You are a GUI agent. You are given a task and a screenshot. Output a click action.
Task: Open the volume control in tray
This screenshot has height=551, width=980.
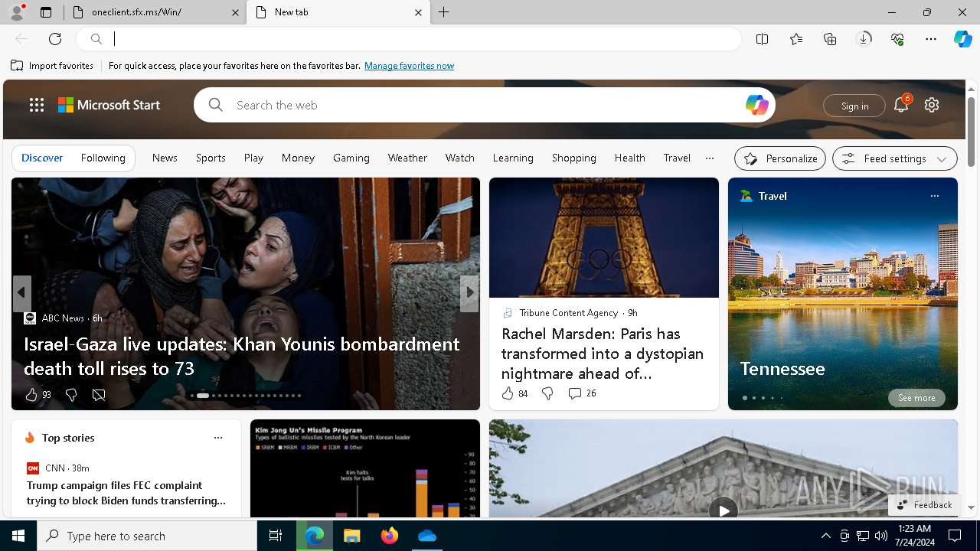click(x=880, y=536)
